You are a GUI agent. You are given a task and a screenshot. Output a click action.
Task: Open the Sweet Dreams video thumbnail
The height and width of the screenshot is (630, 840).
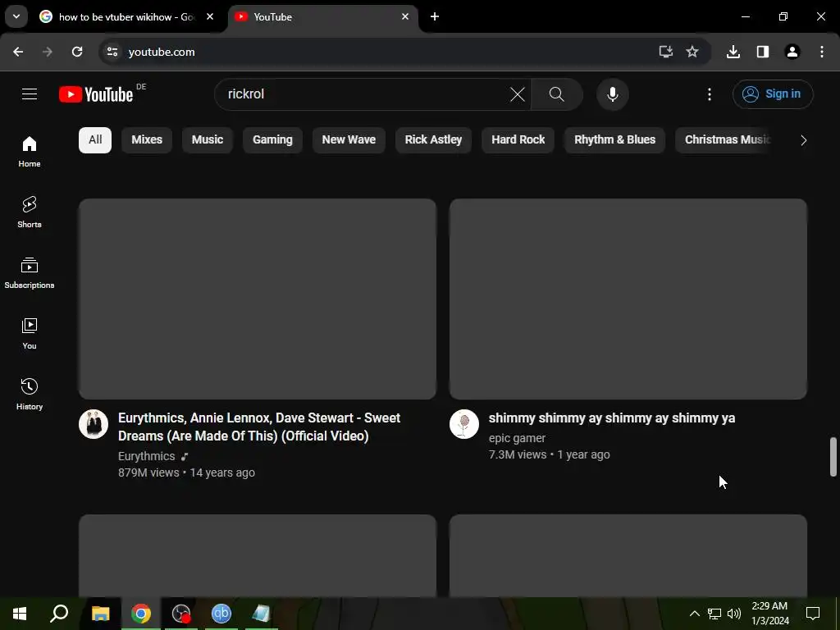[x=258, y=299]
